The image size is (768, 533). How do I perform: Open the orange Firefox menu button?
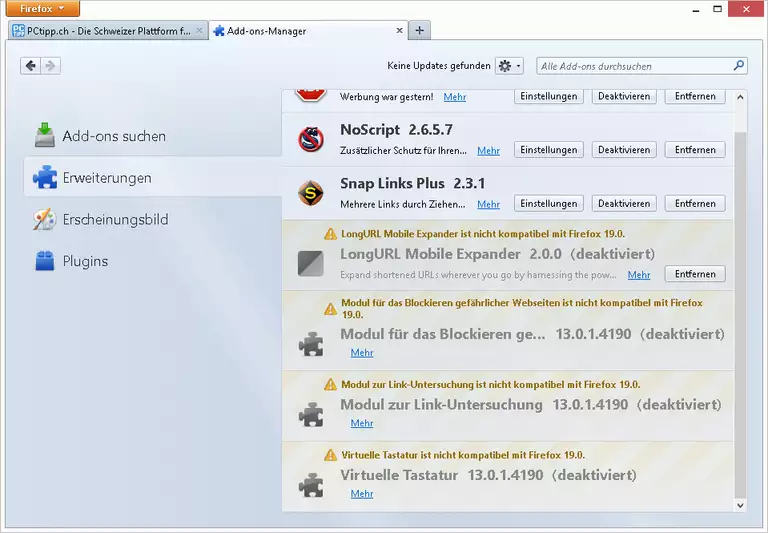tap(42, 8)
